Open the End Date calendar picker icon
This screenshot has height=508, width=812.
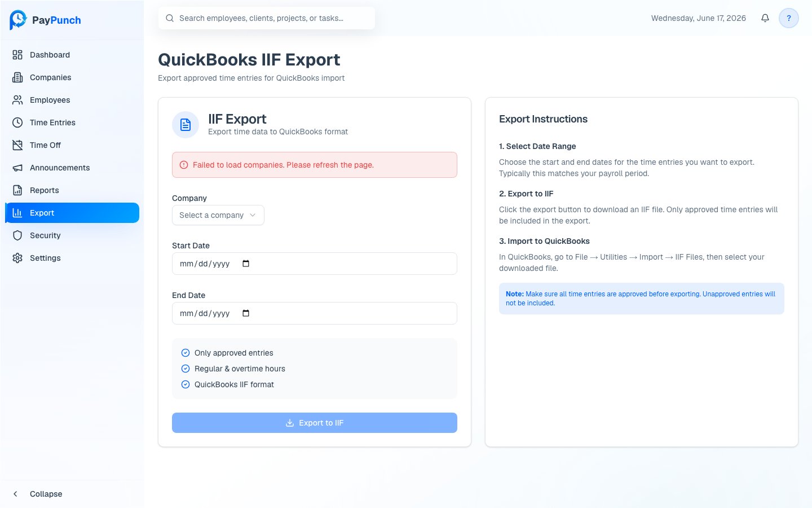(x=246, y=313)
